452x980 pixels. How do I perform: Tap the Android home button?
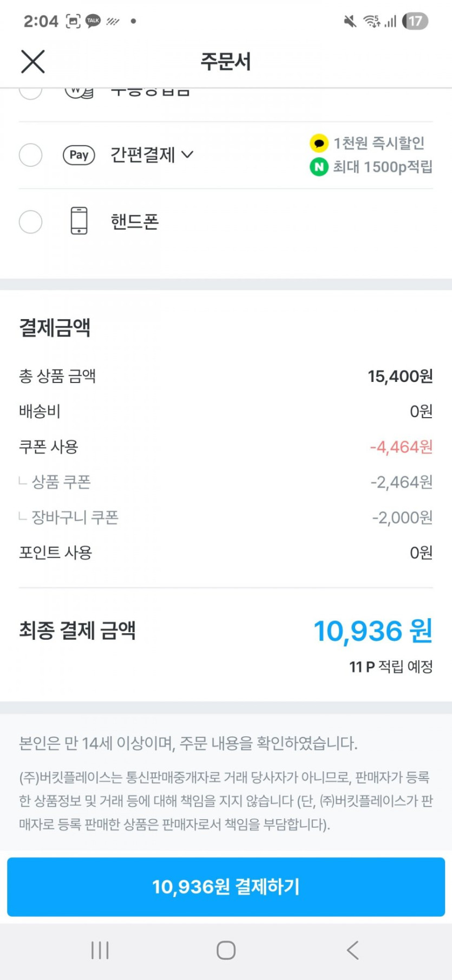(226, 950)
